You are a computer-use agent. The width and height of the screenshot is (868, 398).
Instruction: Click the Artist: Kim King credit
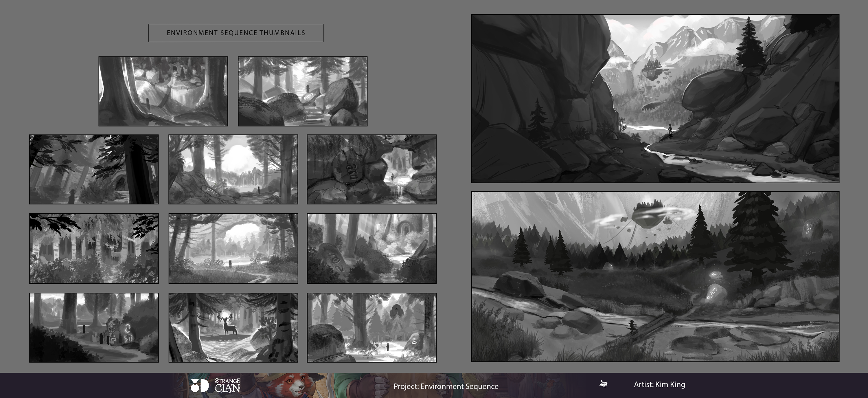[659, 384]
